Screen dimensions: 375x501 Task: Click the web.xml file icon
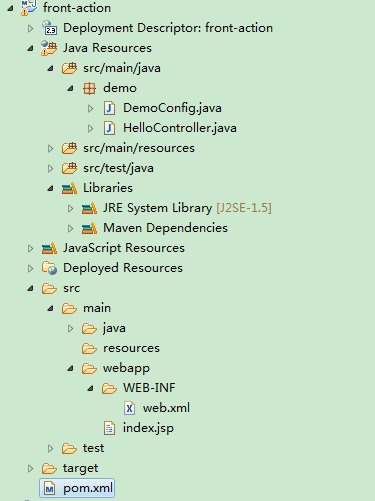pyautogui.click(x=129, y=408)
